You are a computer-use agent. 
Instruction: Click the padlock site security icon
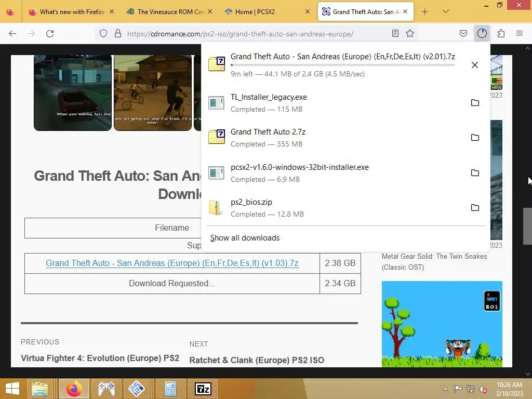(118, 33)
